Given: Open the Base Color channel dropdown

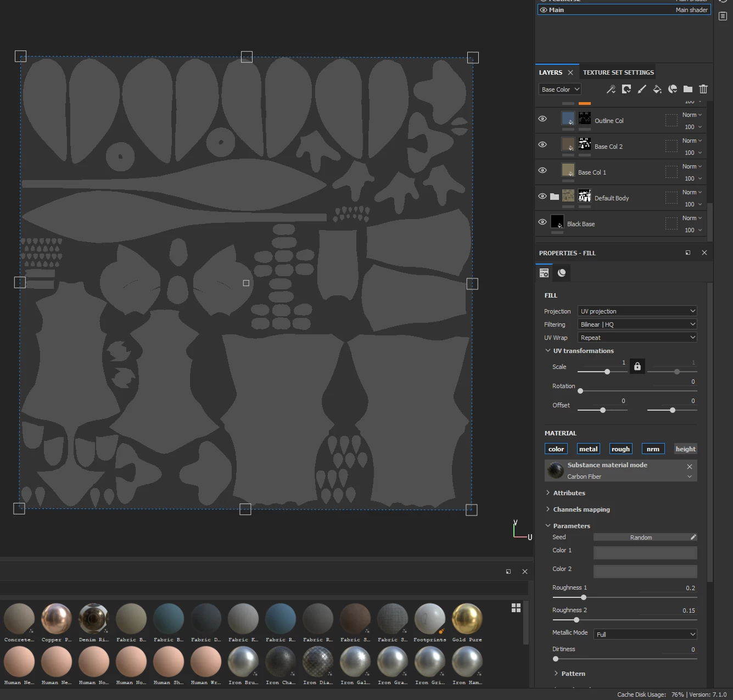Looking at the screenshot, I should click(560, 89).
